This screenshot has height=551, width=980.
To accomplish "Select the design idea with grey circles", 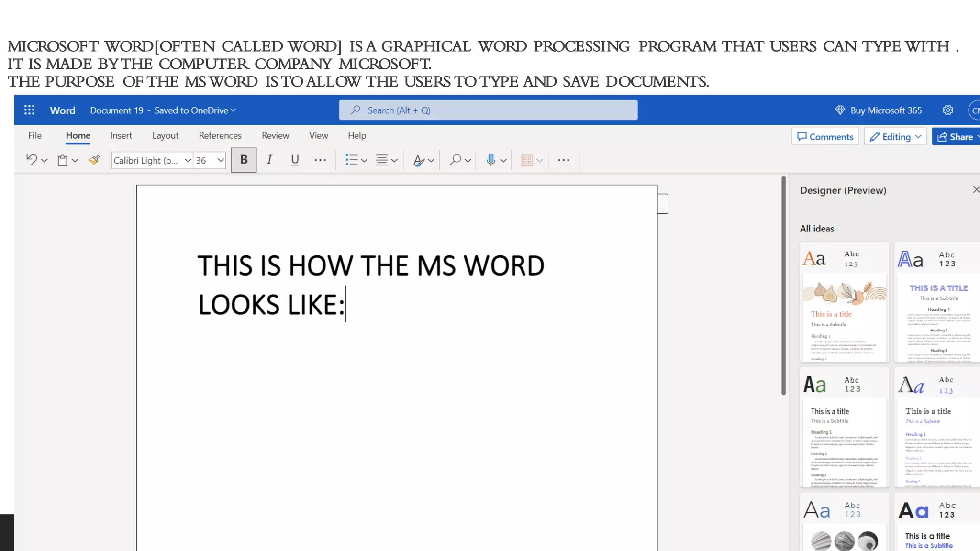I will [844, 522].
